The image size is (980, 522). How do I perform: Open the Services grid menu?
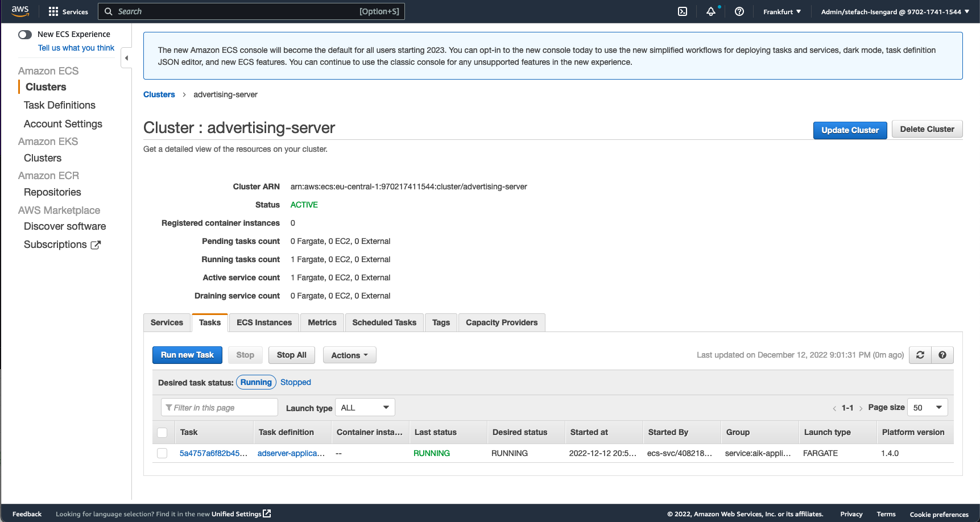point(68,11)
